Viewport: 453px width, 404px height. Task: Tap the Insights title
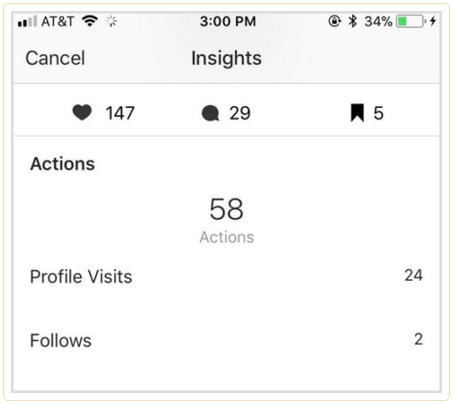(x=226, y=59)
